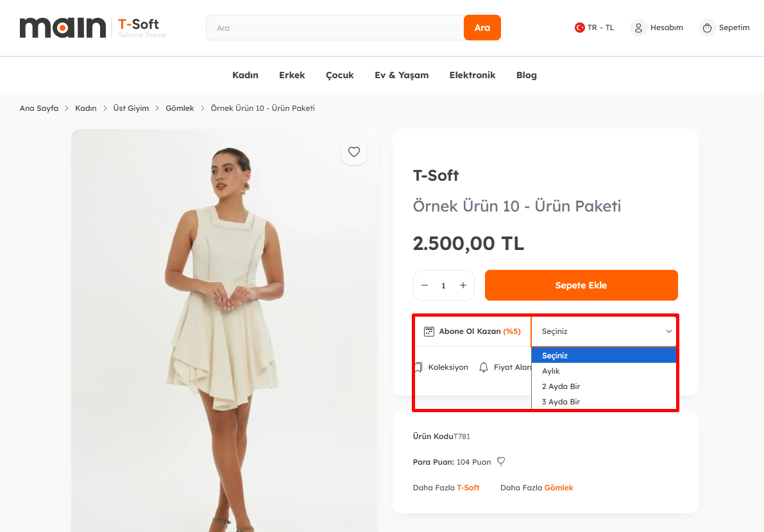Click the Hesabım account user icon

point(638,28)
